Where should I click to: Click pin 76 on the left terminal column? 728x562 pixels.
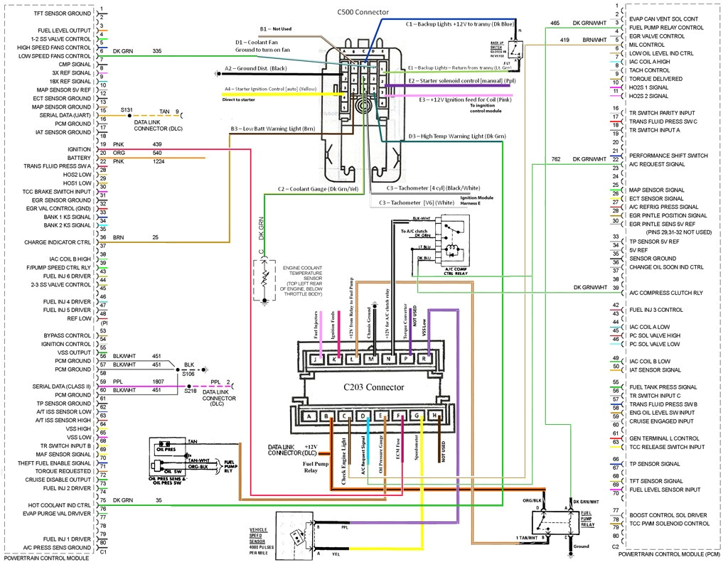102,509
